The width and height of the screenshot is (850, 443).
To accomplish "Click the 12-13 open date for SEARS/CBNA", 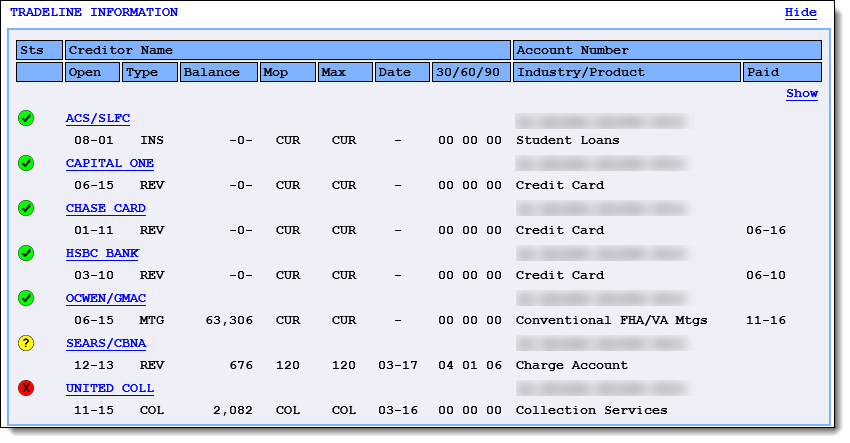I will (x=94, y=365).
